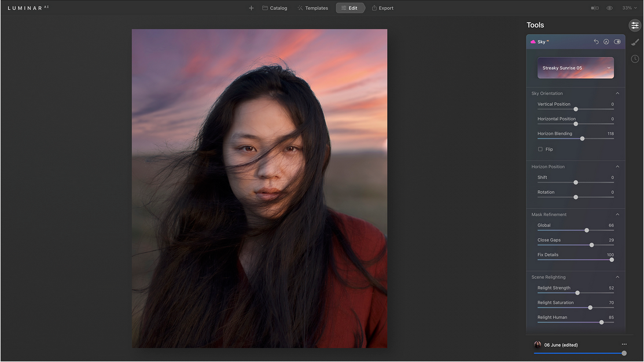Select the Local Masking brush icon
This screenshot has width=644, height=362.
coord(635,42)
